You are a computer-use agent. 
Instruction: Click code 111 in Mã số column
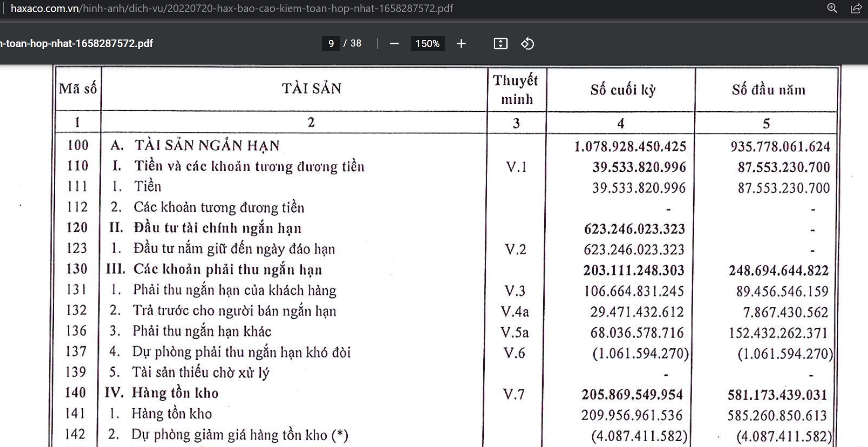coord(77,186)
